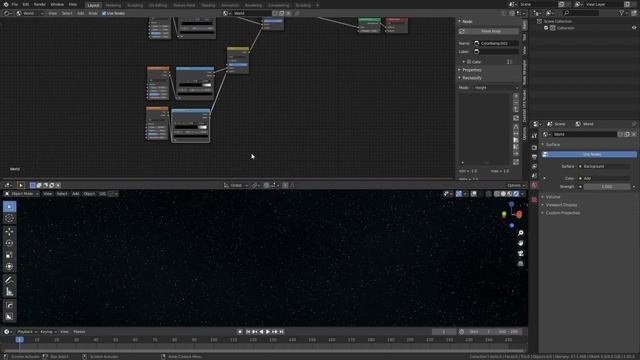Select the Select Box tool in viewport toolbar

9,207
